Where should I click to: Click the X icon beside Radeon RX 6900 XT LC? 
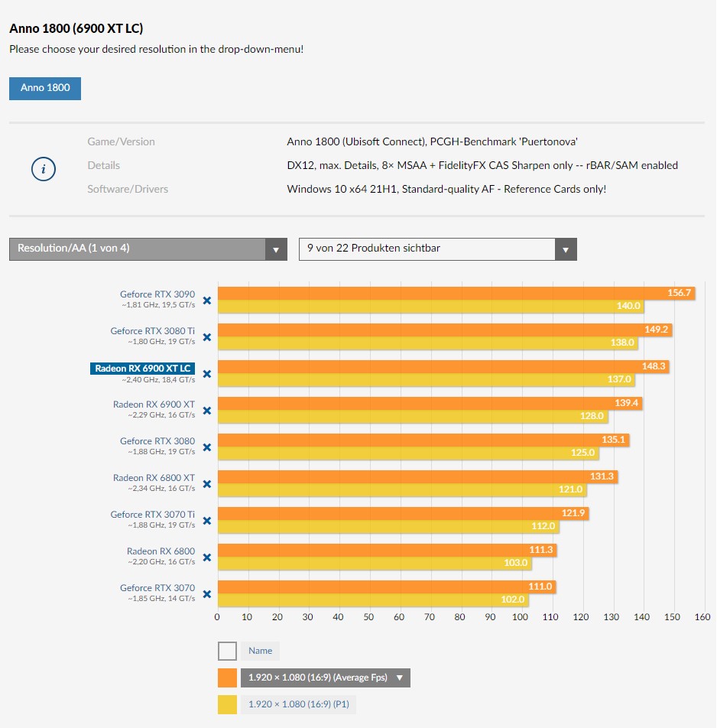(206, 374)
